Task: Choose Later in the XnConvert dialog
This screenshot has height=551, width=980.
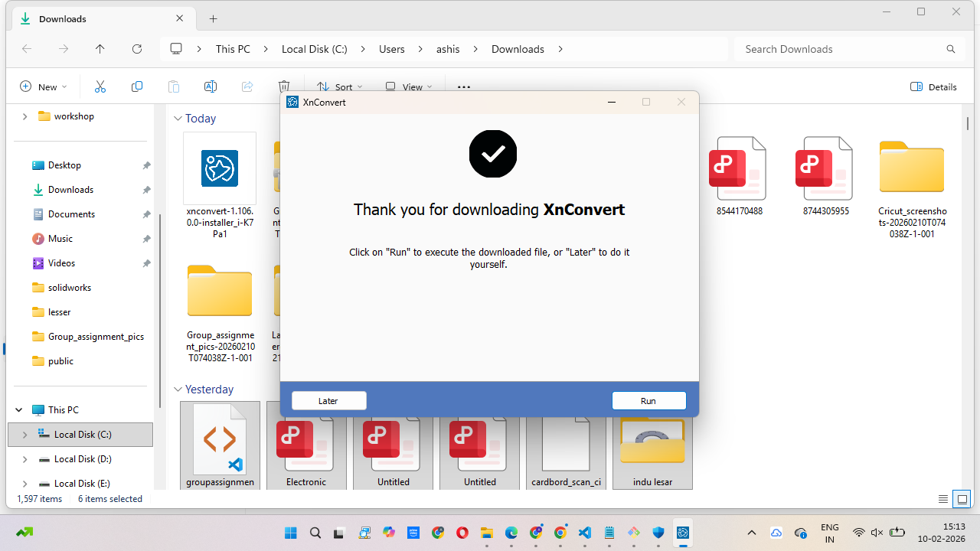Action: tap(328, 401)
